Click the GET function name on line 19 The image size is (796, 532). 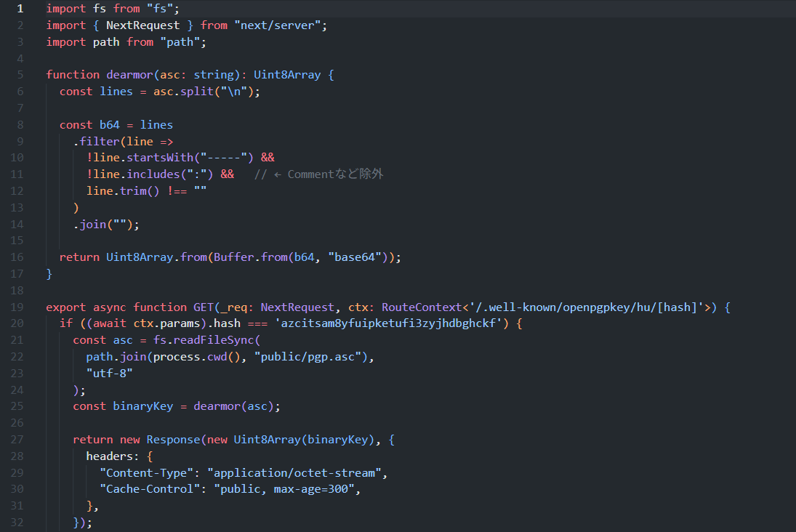tap(203, 307)
